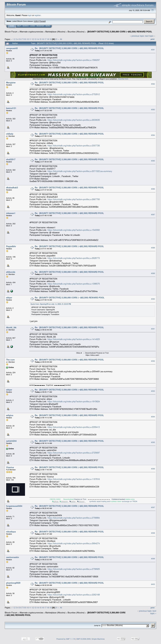Click the 'i just join' post text
Image resolution: width=161 pixels, height=644 pixels.
click(33, 321)
